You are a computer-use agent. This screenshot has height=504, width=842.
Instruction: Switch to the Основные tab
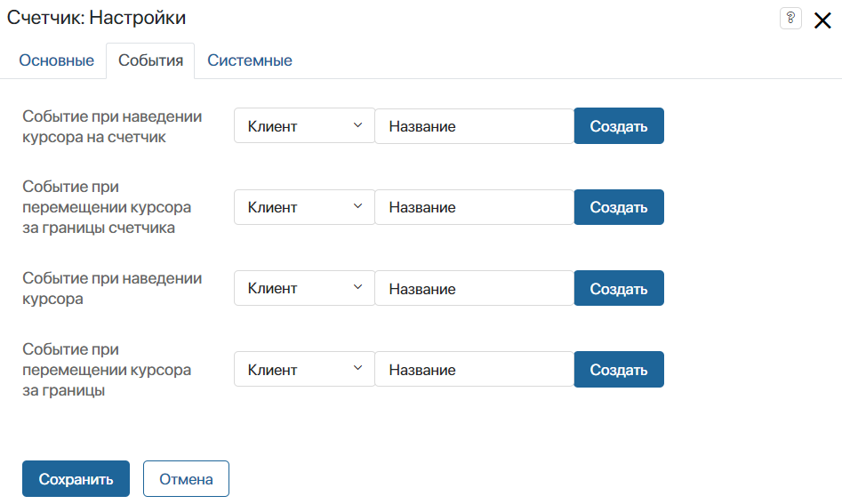pyautogui.click(x=56, y=60)
